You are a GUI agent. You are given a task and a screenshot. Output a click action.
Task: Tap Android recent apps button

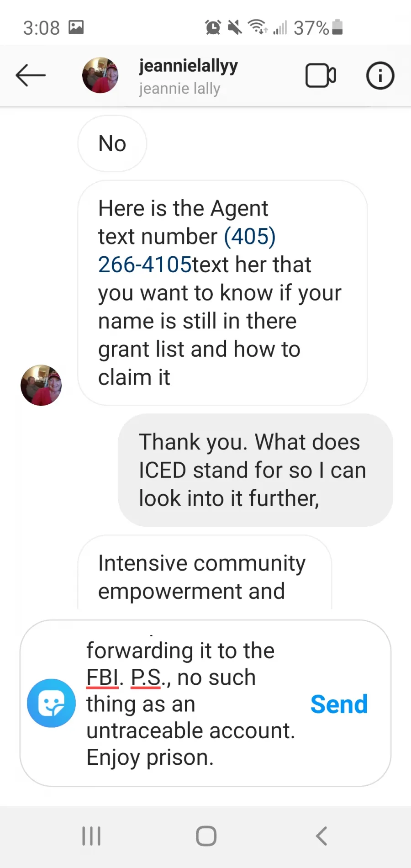91,836
